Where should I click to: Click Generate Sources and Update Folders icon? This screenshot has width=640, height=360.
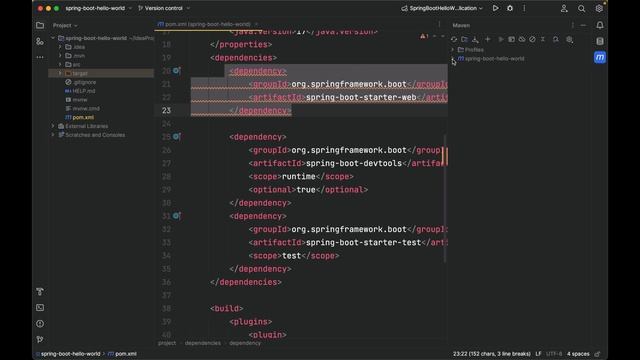pos(464,39)
